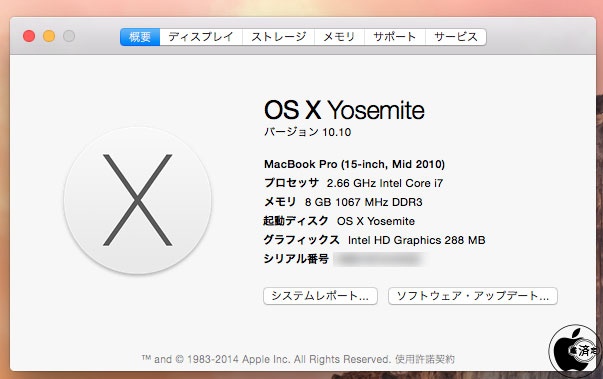The image size is (603, 379).
Task: Select the 概要 tab
Action: 140,37
